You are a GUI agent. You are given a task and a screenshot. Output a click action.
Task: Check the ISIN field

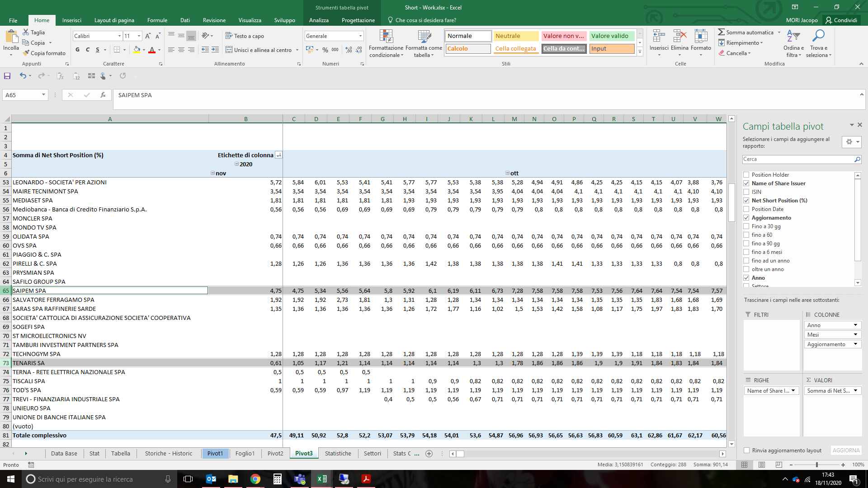tap(746, 192)
